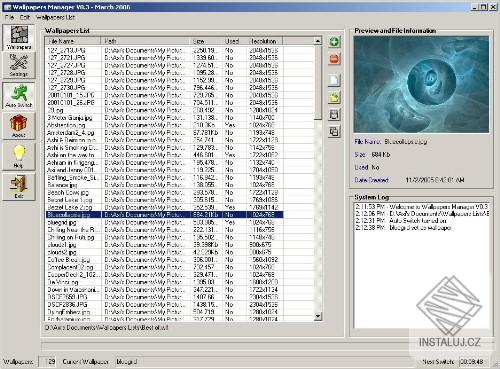
Task: Click the Current Wallpaper bluegrd status field
Action: pos(127,361)
